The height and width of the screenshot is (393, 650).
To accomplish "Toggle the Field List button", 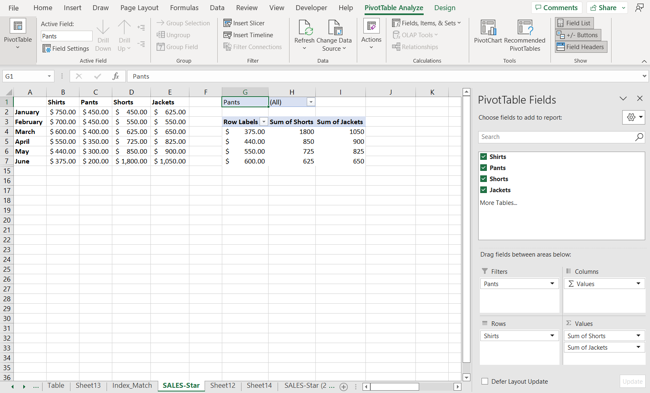I will (575, 23).
